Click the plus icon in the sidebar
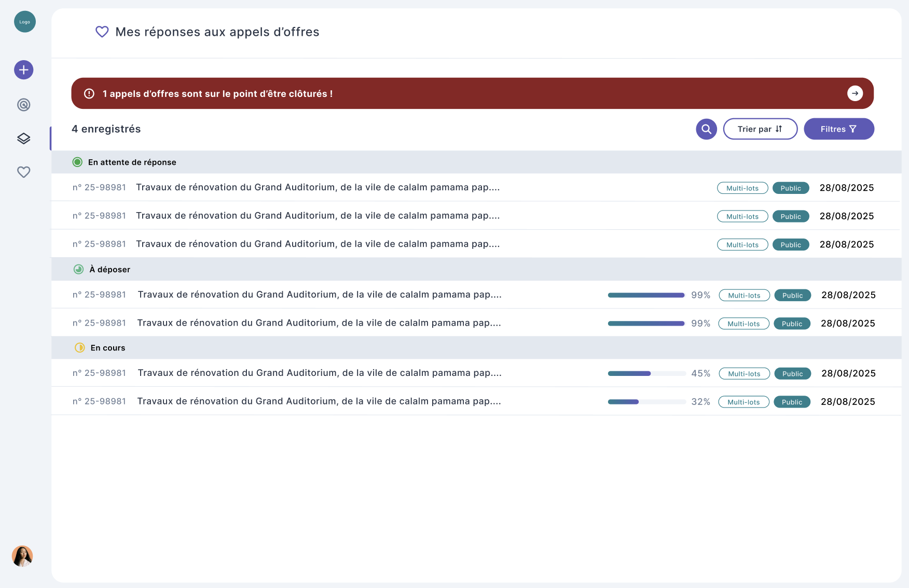The height and width of the screenshot is (588, 909). [24, 70]
